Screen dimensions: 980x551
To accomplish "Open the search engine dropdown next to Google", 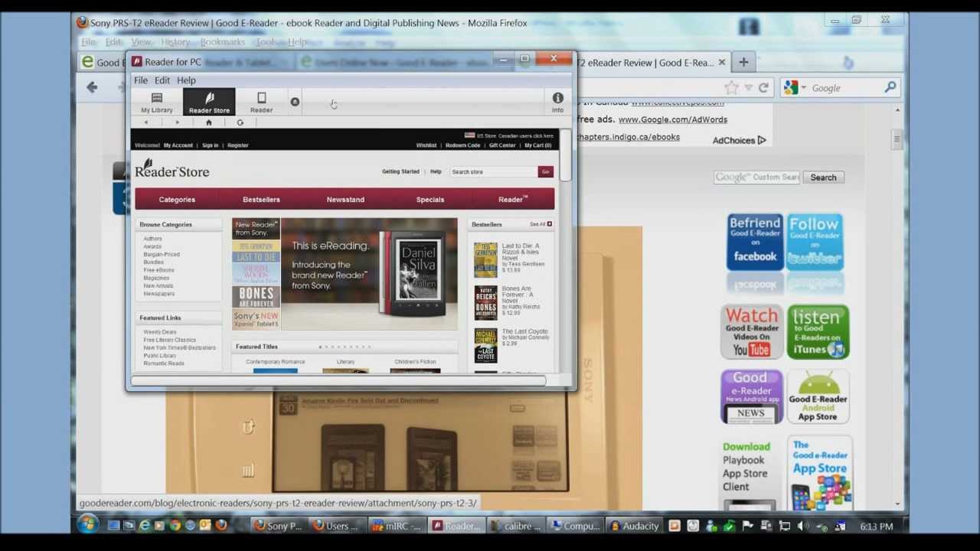I will (803, 88).
